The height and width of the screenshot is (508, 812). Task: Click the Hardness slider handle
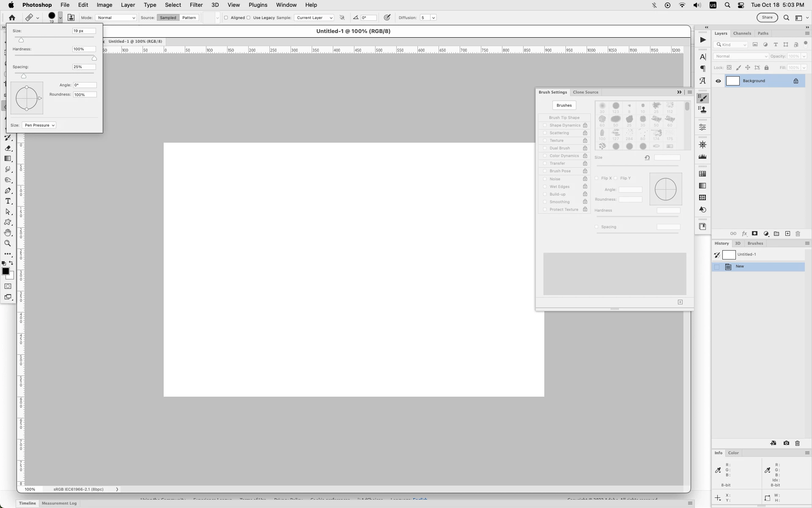94,58
